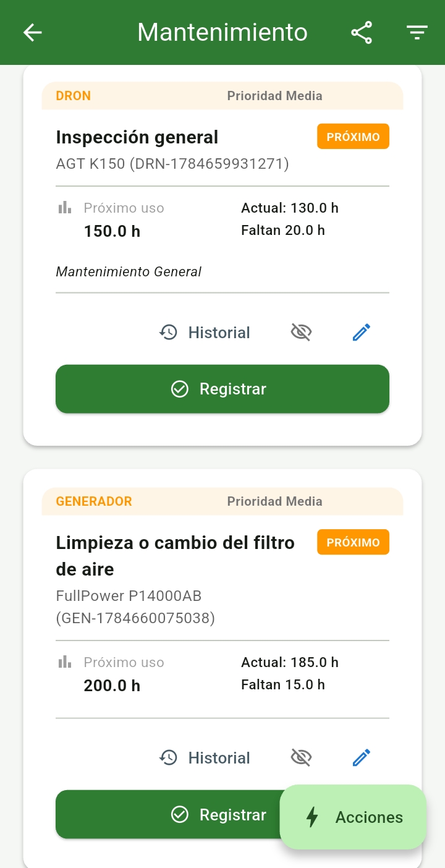Click the PRÓXIMO badge on generator card
445x868 pixels.
point(353,542)
